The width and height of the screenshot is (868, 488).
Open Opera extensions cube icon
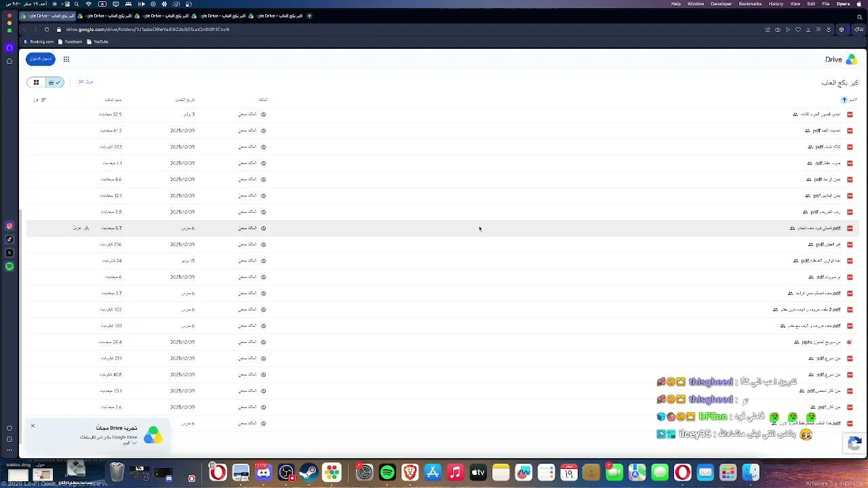tap(842, 29)
